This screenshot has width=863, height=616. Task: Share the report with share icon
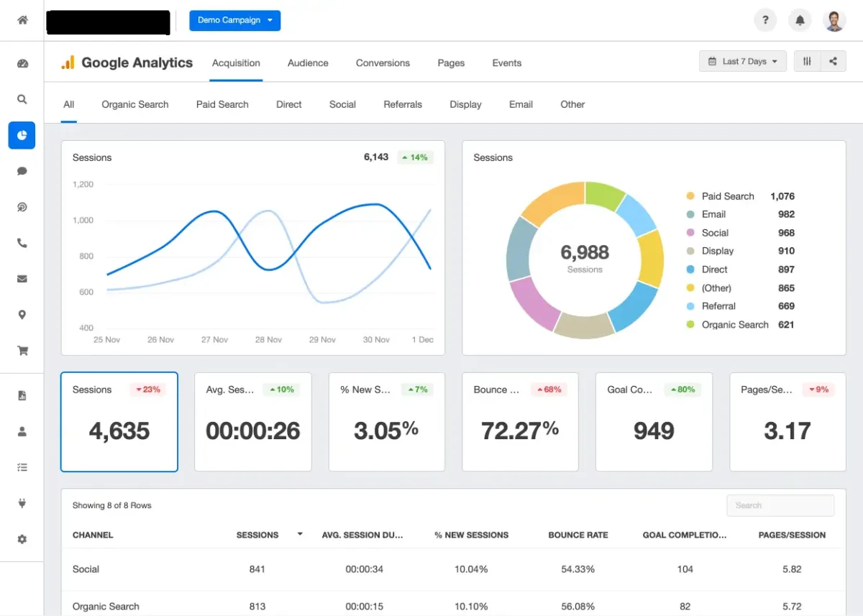(x=833, y=61)
